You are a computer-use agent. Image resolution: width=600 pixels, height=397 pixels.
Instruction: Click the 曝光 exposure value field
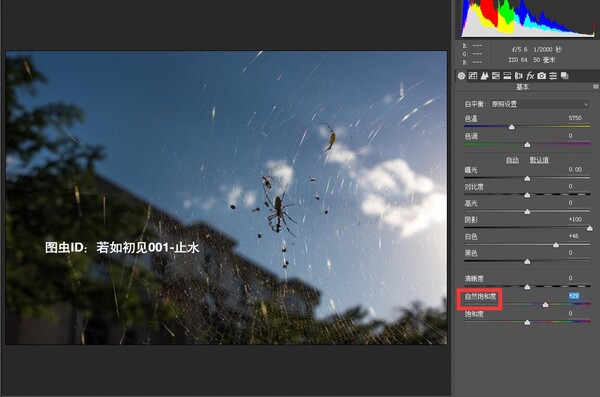pos(575,169)
